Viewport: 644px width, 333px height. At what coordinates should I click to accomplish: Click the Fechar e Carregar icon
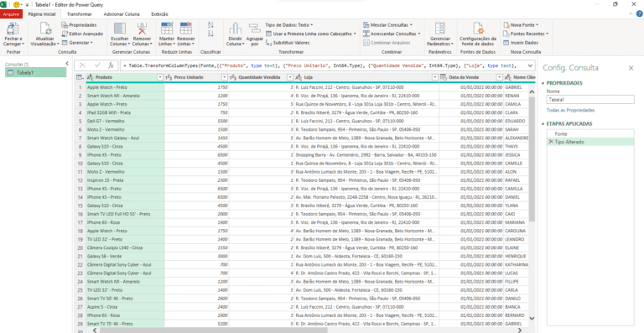click(x=13, y=29)
